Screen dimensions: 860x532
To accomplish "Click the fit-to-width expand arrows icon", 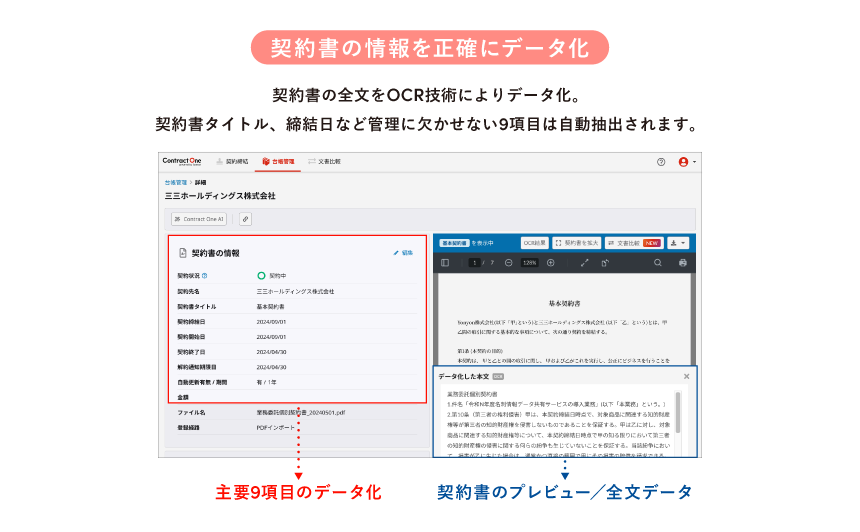I will point(585,263).
